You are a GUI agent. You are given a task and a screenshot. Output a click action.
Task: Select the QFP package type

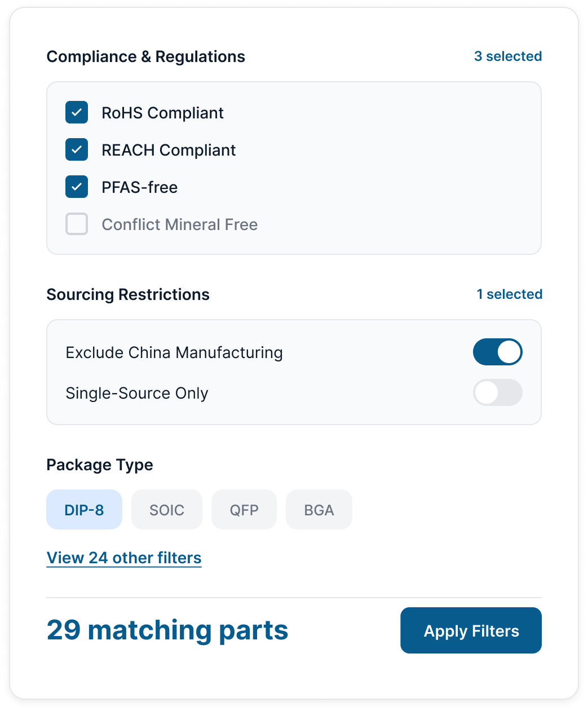click(244, 509)
